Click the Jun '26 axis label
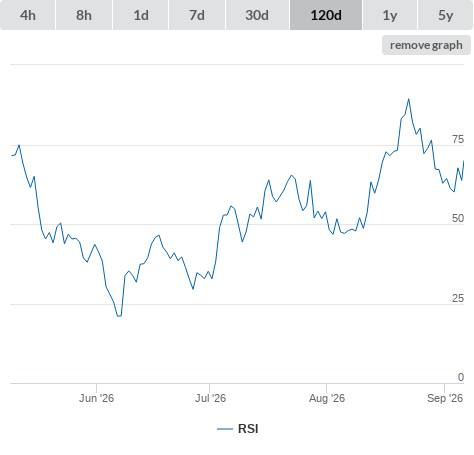Screen dimensions: 474x455 click(x=96, y=398)
